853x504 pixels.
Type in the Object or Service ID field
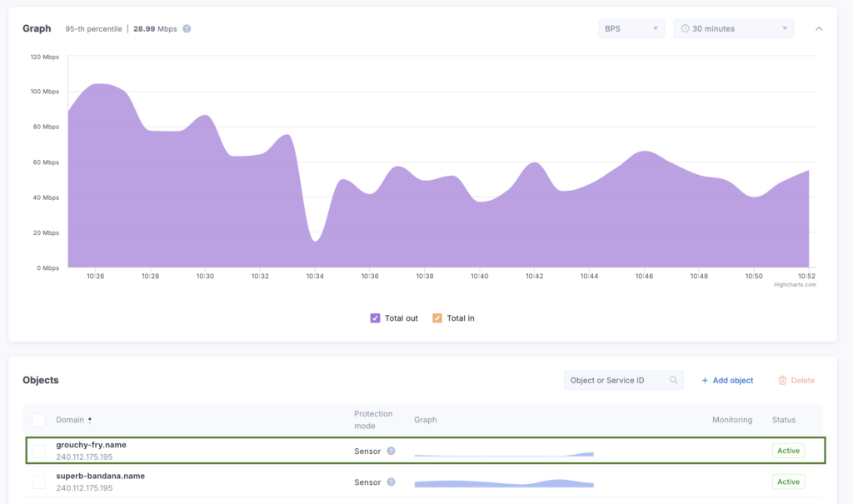point(615,381)
